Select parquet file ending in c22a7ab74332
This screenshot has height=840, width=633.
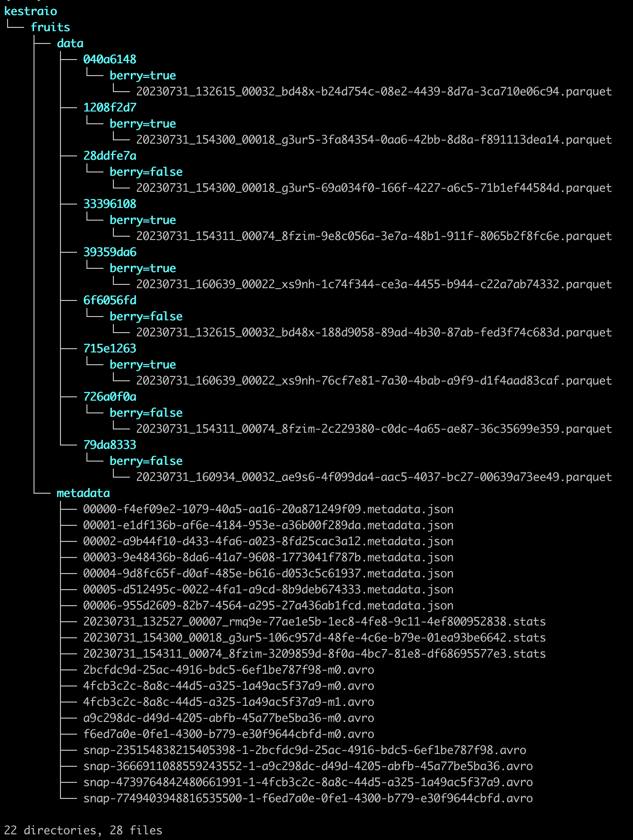coord(374,284)
